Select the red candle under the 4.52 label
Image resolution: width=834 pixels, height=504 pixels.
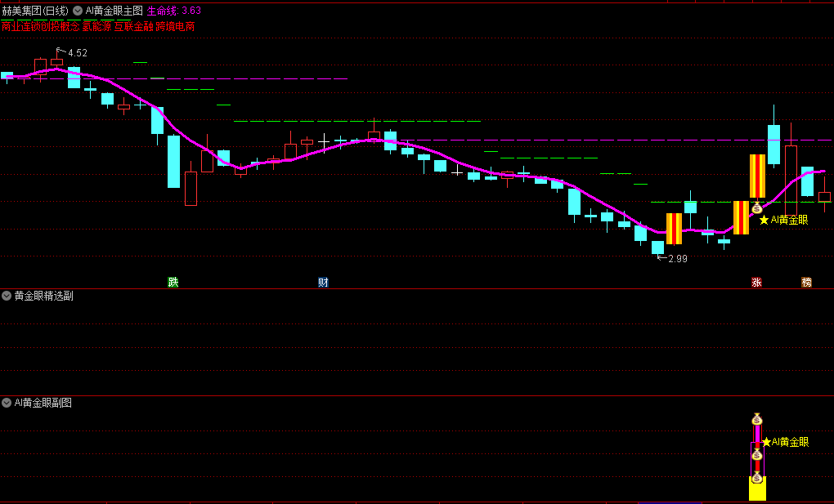[57, 60]
